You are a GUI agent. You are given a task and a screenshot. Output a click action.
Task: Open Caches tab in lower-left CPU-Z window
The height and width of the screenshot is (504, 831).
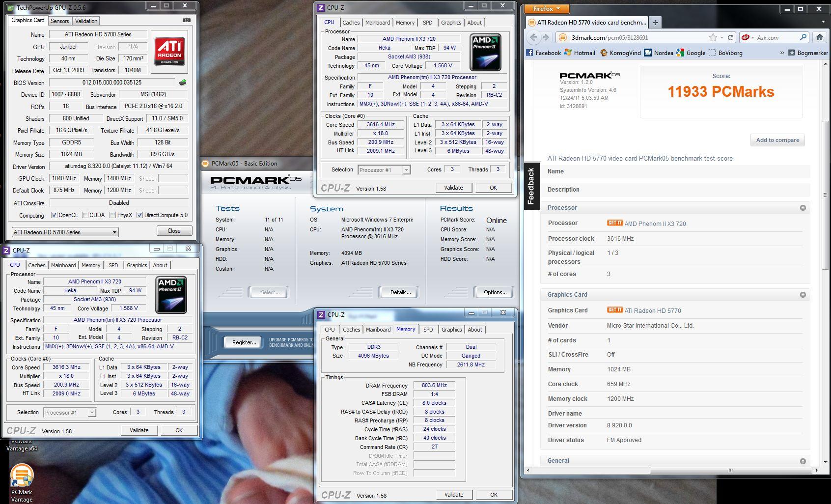(37, 265)
